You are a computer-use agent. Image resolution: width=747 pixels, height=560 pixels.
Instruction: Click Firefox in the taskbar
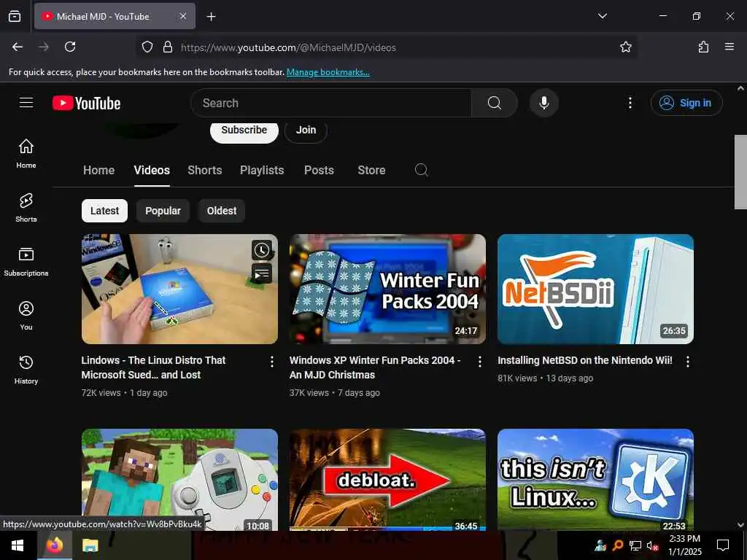pyautogui.click(x=54, y=545)
